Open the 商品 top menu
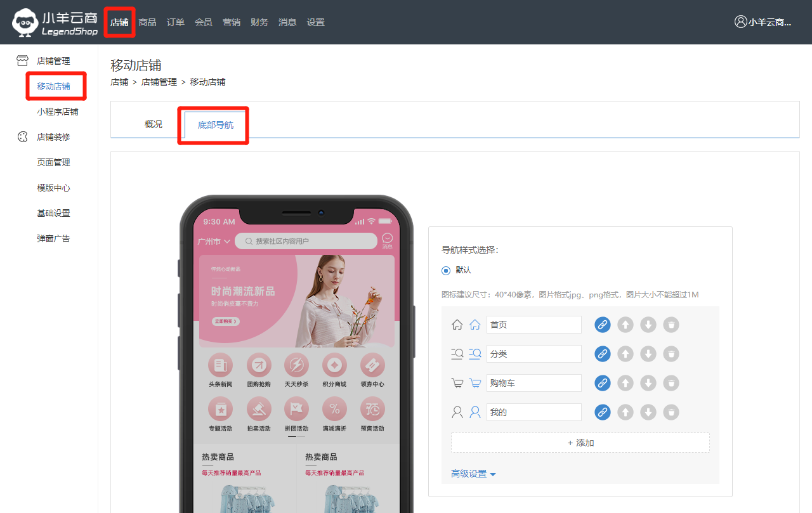The image size is (812, 513). (147, 22)
